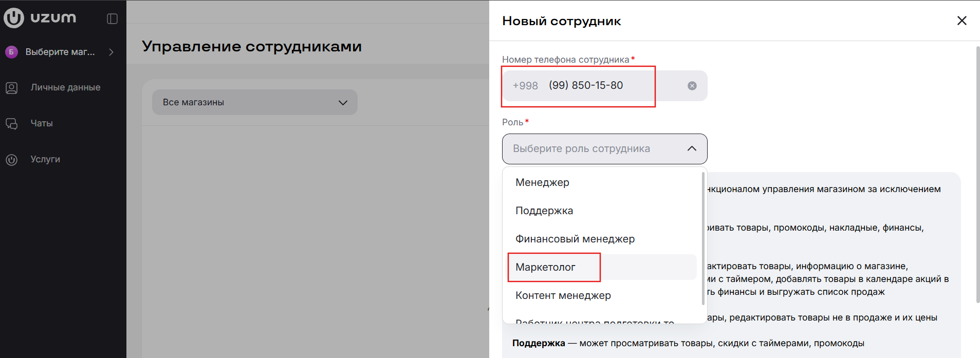Click the +998 country code prefix
980x358 pixels.
(525, 86)
